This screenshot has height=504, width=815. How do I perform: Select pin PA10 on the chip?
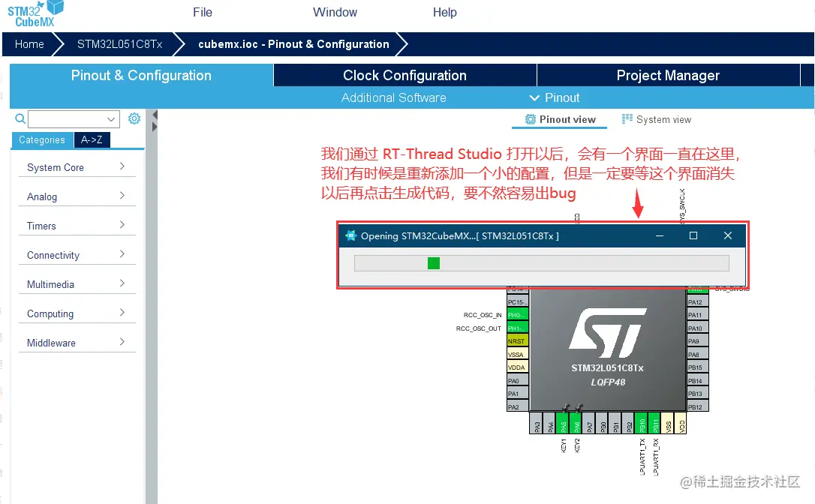pos(697,328)
